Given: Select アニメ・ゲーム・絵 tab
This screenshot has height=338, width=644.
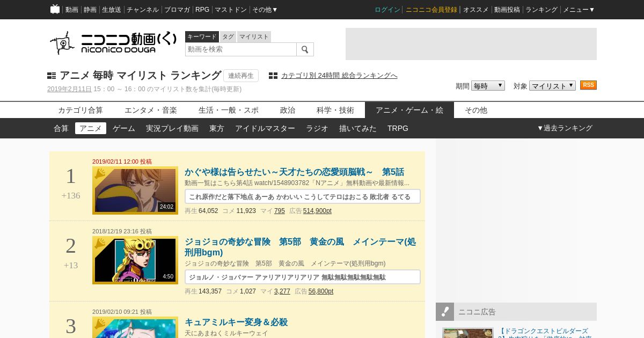Looking at the screenshot, I should pyautogui.click(x=409, y=110).
